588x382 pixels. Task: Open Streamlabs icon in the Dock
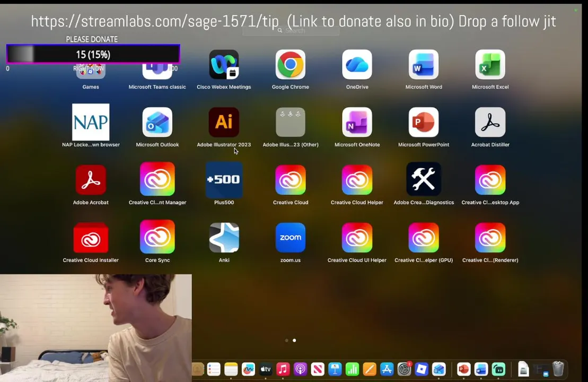pyautogui.click(x=498, y=369)
